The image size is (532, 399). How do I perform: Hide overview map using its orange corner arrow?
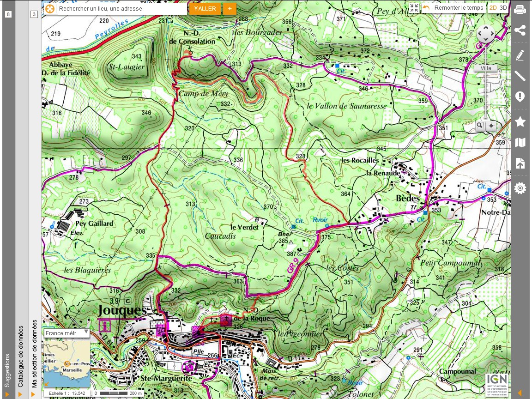47,384
